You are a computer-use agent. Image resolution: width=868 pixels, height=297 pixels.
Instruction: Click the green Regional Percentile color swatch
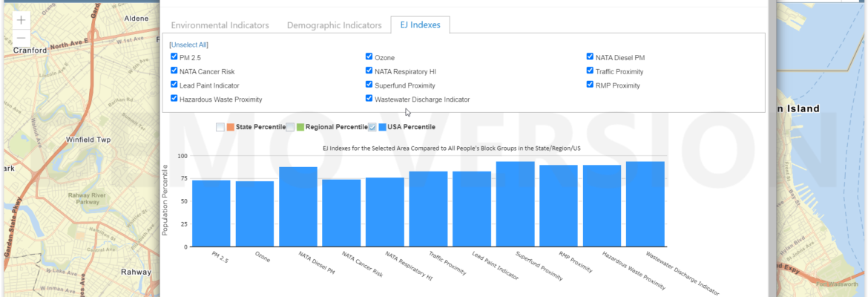click(300, 127)
